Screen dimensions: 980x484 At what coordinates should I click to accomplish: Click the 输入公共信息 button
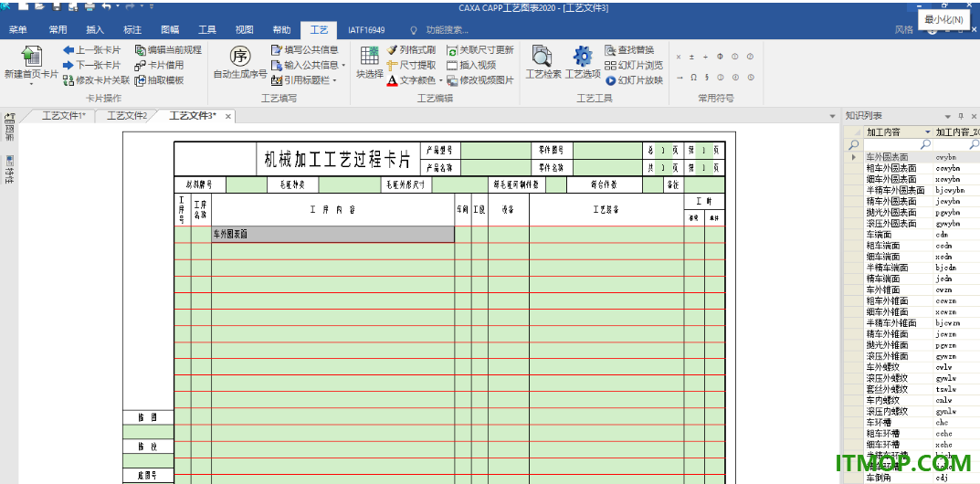click(x=305, y=65)
